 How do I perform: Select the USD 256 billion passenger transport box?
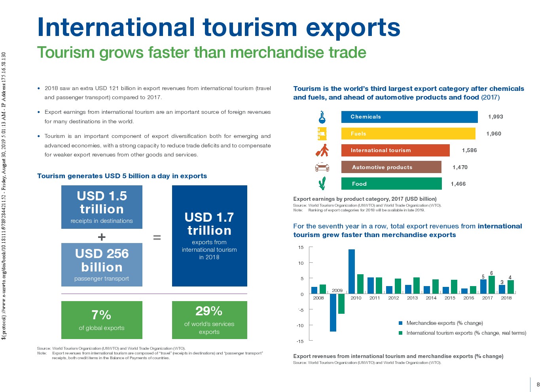point(102,265)
